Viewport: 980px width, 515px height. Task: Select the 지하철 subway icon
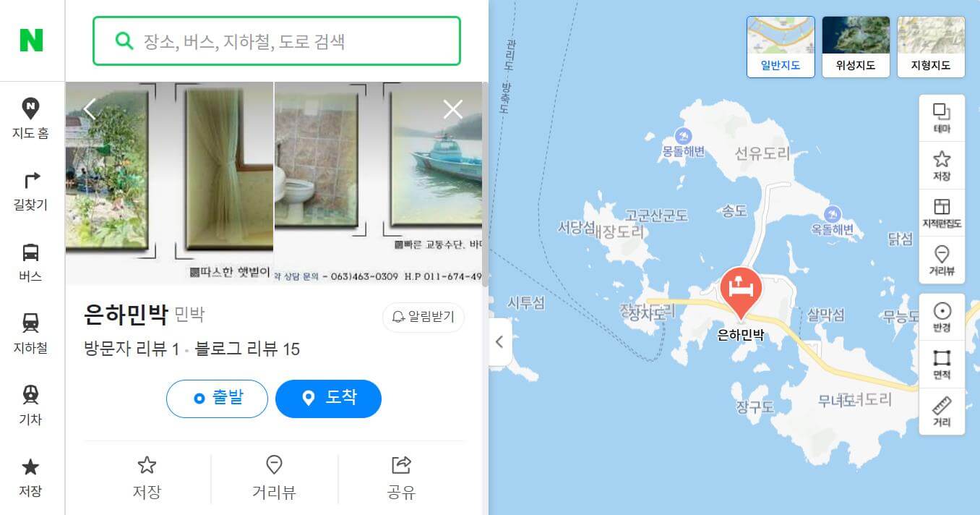click(x=30, y=333)
